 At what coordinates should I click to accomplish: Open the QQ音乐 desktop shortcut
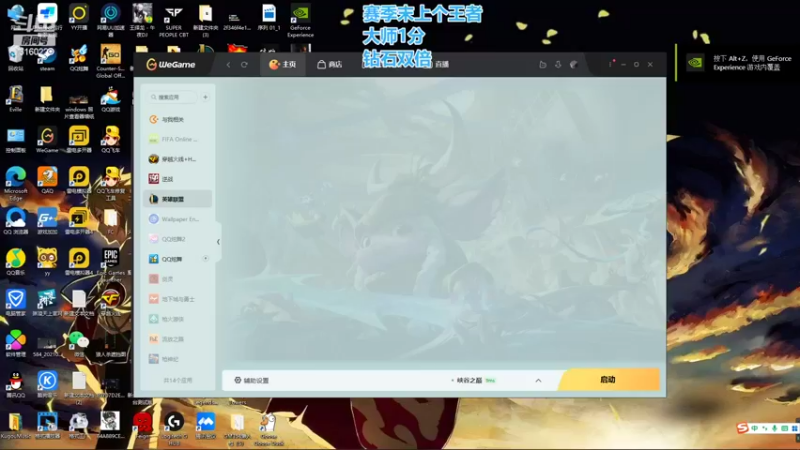click(x=15, y=262)
